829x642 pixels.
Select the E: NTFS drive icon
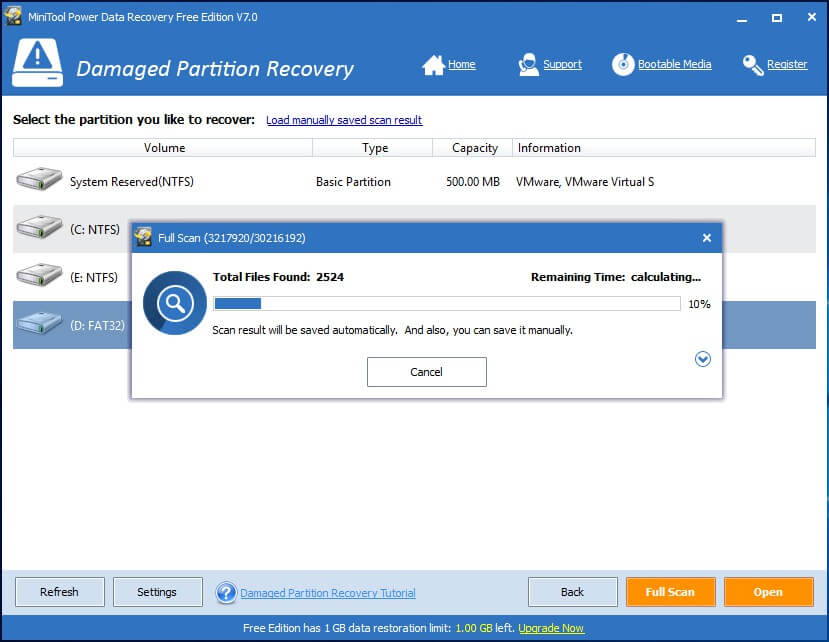tap(39, 275)
